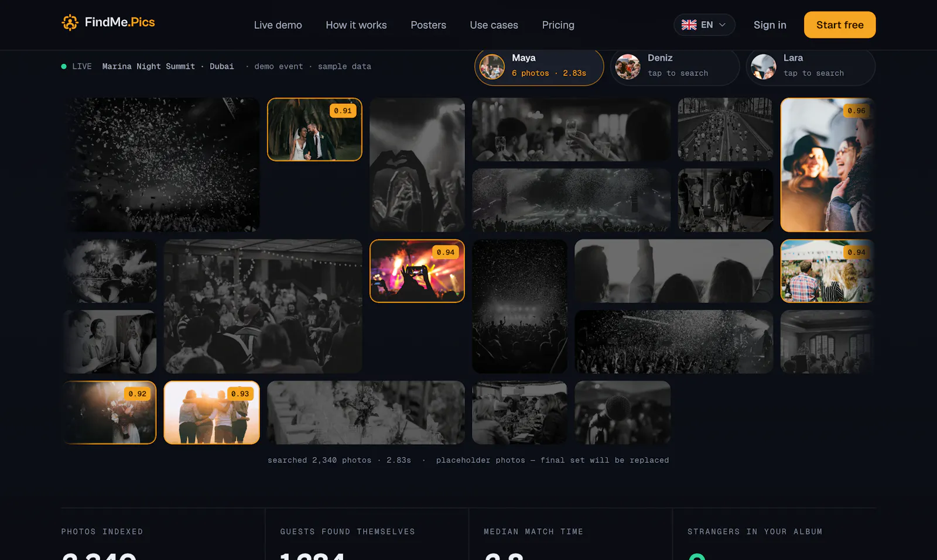This screenshot has width=937, height=560.
Task: Open the Live demo nav item
Action: pyautogui.click(x=278, y=25)
